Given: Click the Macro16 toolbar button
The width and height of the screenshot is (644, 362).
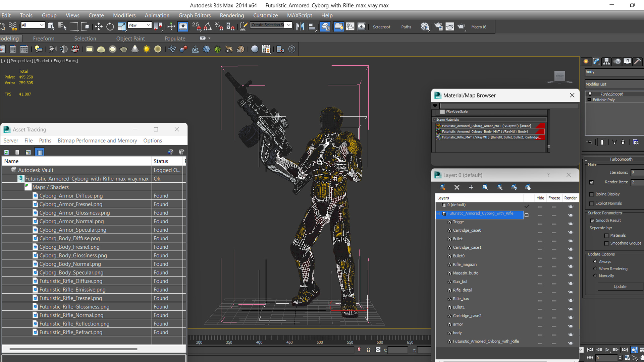Looking at the screenshot, I should point(479,27).
